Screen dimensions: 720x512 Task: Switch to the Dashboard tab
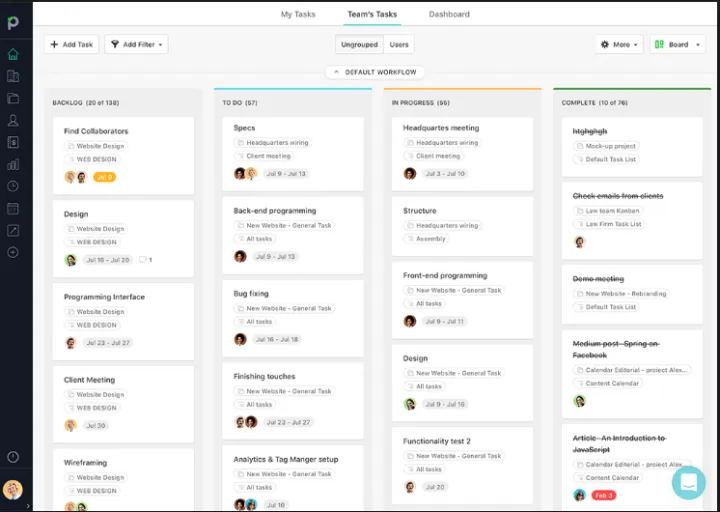(x=449, y=14)
